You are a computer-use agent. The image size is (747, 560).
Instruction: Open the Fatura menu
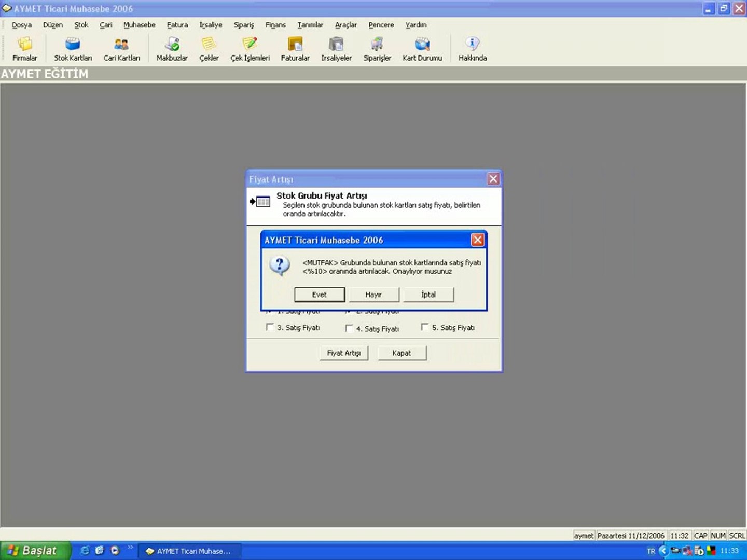[x=177, y=25]
